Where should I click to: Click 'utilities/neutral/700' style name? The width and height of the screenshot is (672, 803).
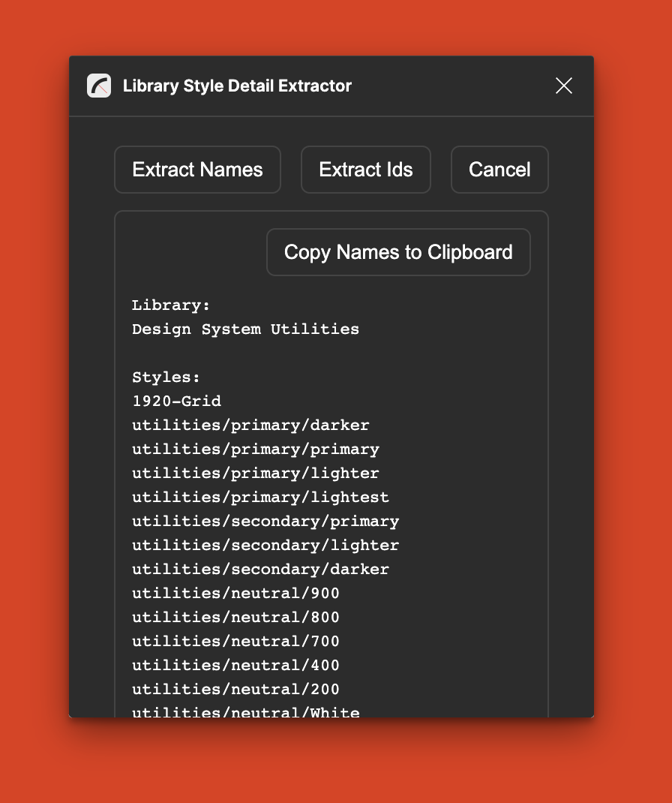click(x=236, y=641)
